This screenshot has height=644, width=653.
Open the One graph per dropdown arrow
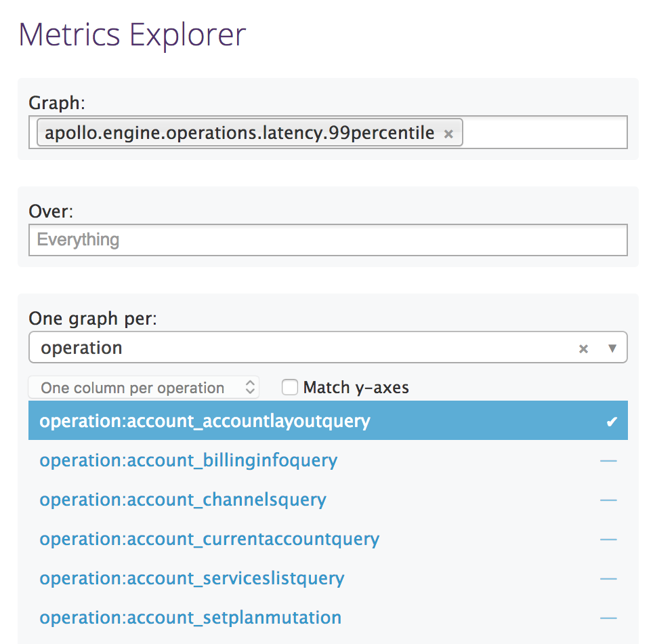pyautogui.click(x=612, y=348)
